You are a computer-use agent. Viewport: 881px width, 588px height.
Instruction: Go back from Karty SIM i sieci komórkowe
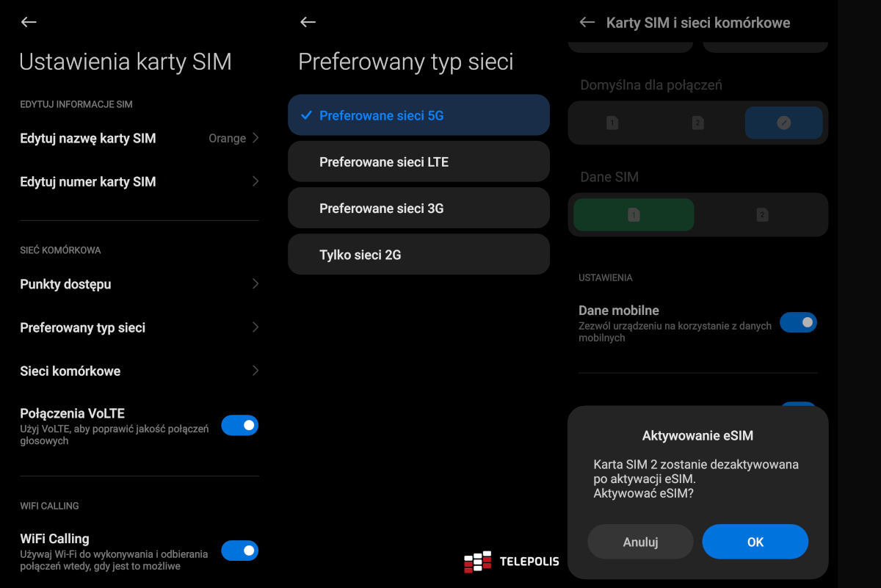point(586,23)
